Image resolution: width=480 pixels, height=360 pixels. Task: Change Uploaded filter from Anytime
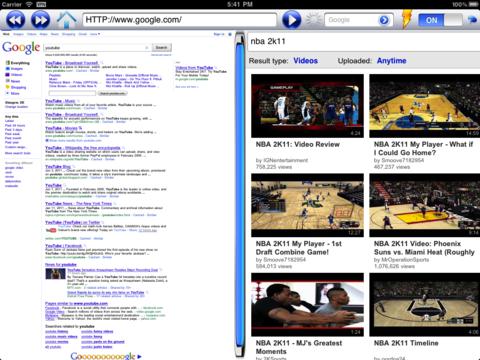tap(391, 61)
